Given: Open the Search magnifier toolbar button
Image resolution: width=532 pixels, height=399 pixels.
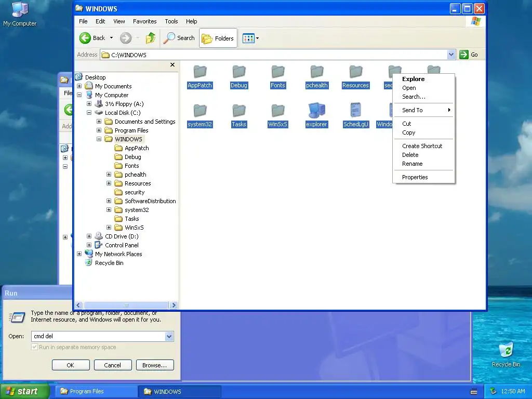Looking at the screenshot, I should click(179, 38).
